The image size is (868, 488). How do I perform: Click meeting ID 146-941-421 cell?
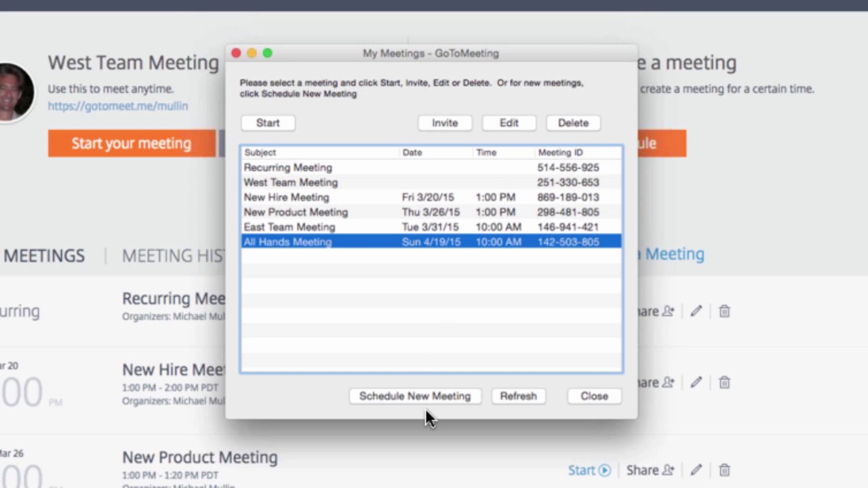click(x=568, y=227)
